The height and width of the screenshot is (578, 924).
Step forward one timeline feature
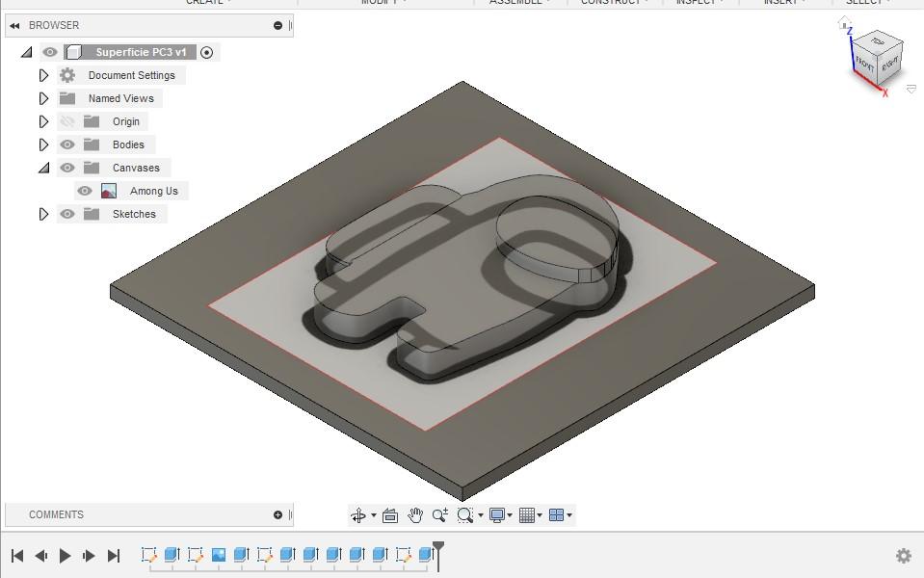(89, 556)
